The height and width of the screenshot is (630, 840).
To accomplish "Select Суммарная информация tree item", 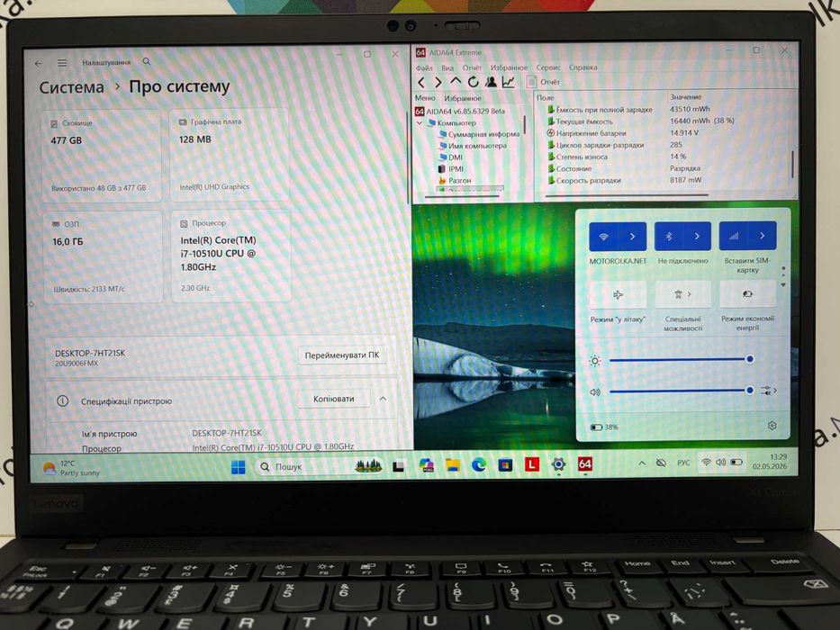I will point(479,134).
